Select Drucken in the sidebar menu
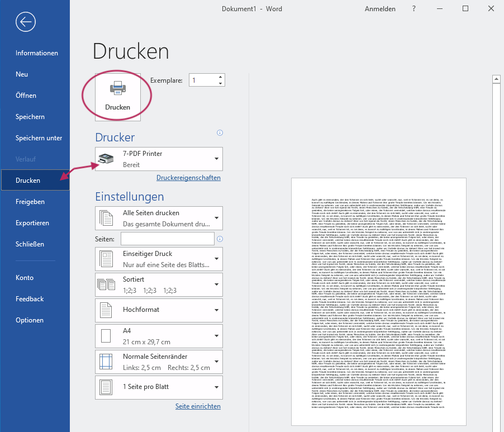The image size is (504, 432). [35, 181]
